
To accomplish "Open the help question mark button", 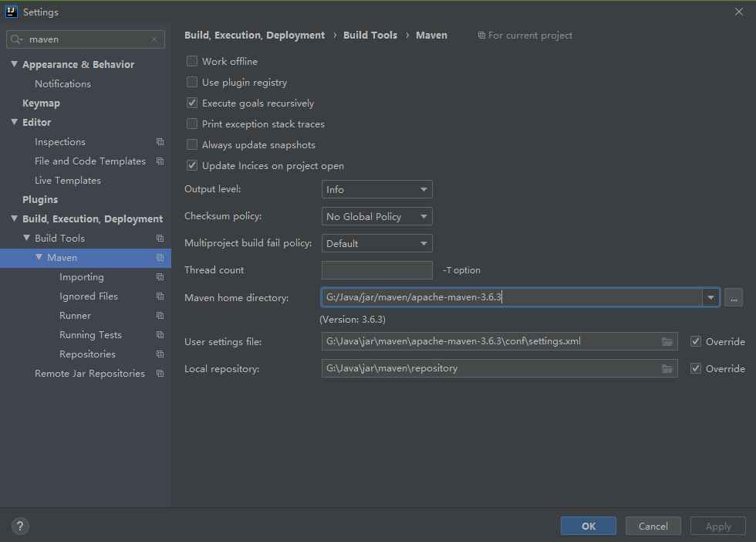I will [x=20, y=526].
